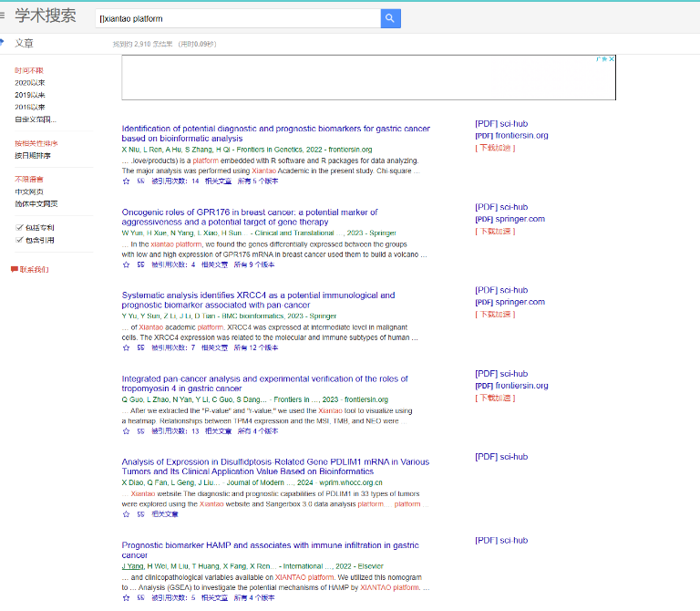This screenshot has height=611, width=700.
Task: Click the advertisement banner area
Action: click(369, 78)
